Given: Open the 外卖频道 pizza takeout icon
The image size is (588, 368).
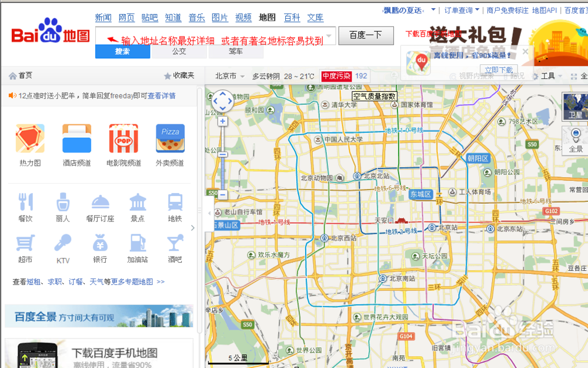Looking at the screenshot, I should (x=171, y=138).
